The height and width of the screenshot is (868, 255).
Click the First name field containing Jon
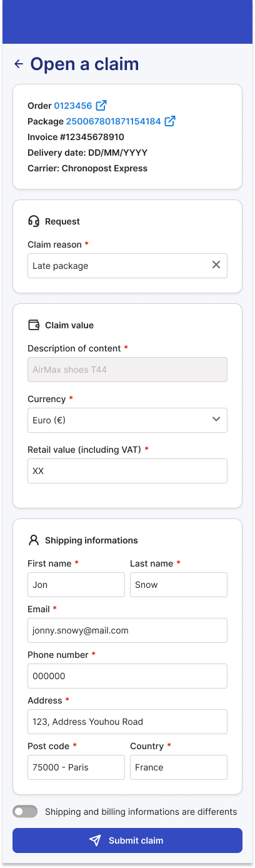[x=76, y=585]
